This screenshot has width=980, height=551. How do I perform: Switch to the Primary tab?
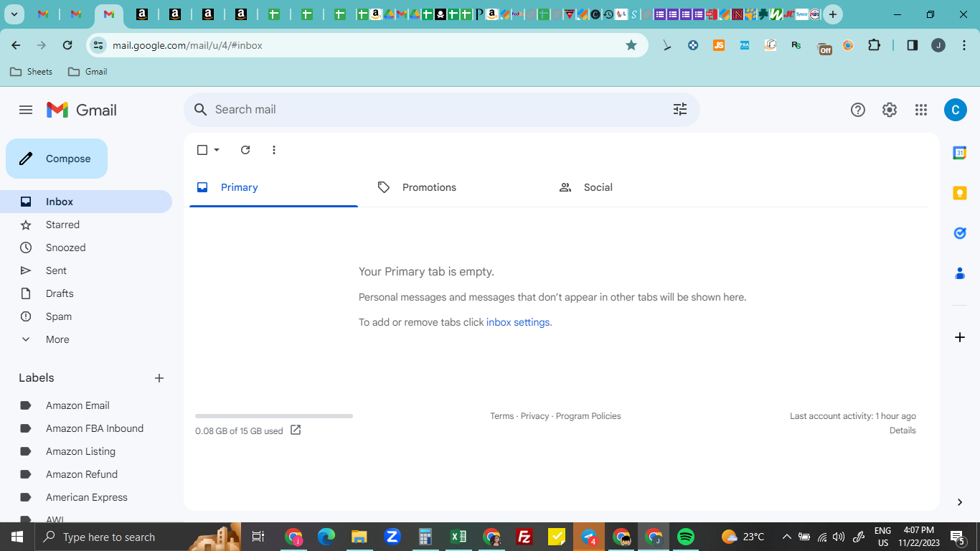[x=273, y=187]
